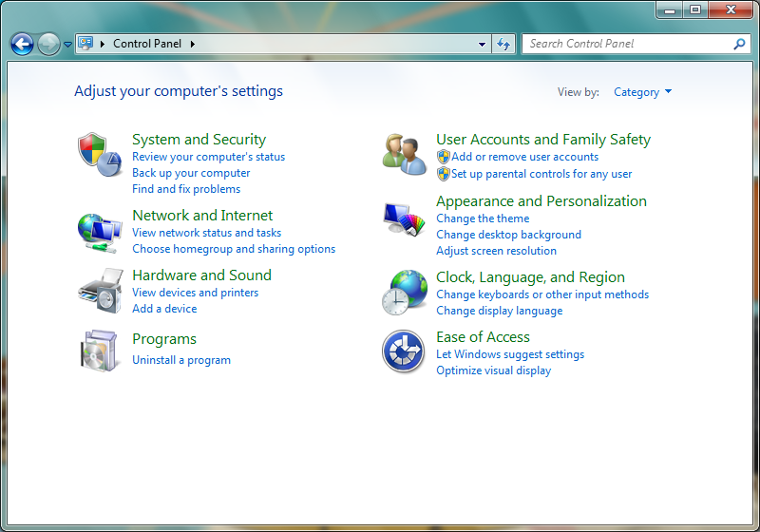Expand the address bar previous locations dropdown

(482, 44)
